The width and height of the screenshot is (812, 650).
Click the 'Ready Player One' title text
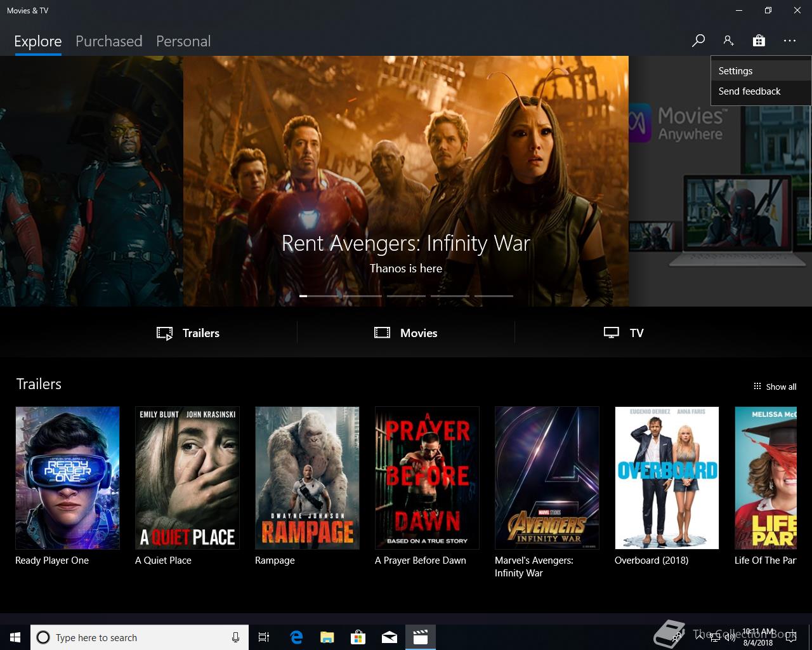[52, 560]
